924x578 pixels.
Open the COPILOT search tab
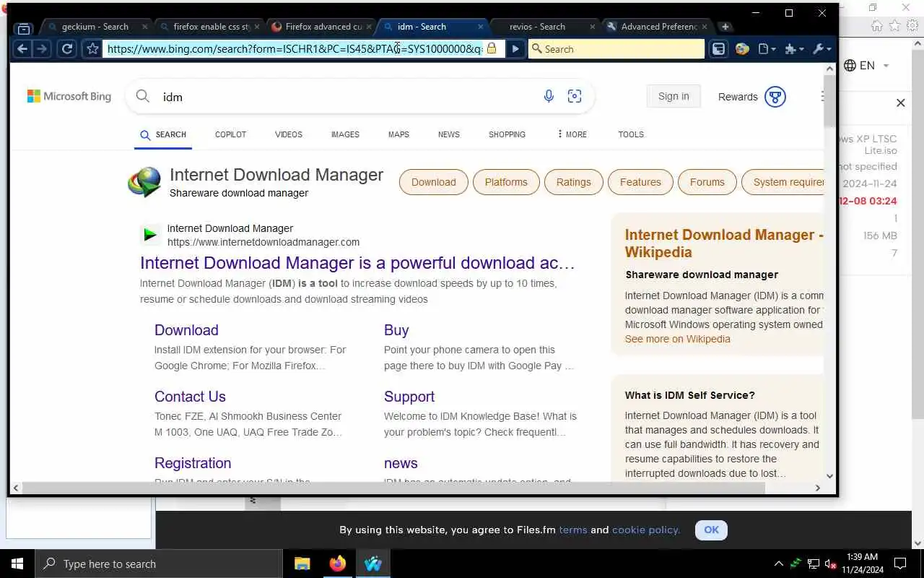point(230,134)
